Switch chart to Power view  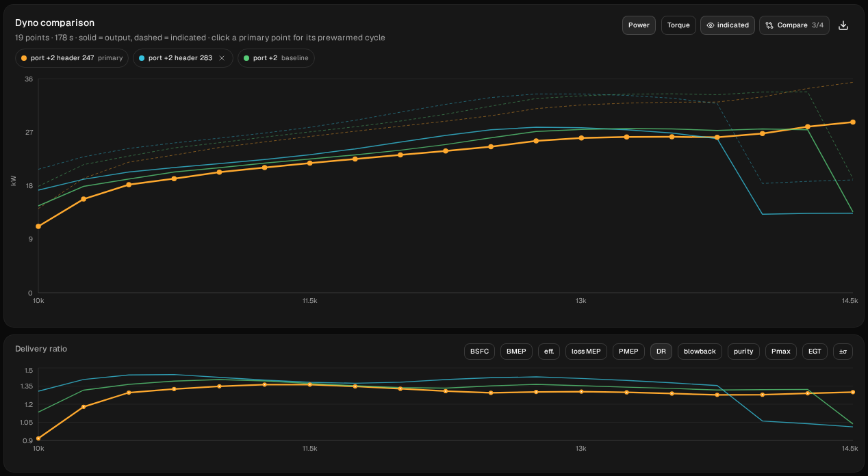(x=639, y=25)
